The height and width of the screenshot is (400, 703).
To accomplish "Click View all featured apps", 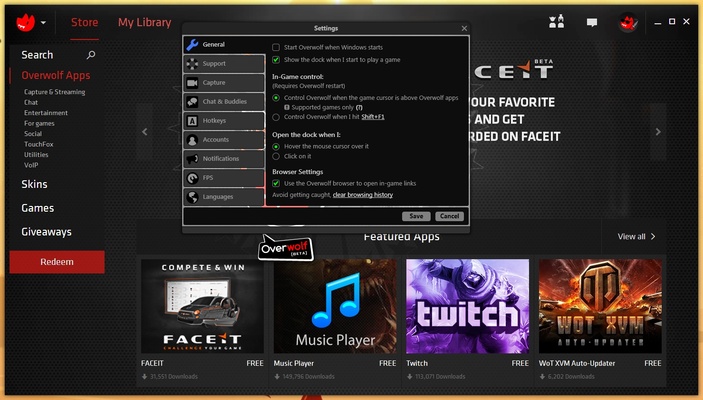I will point(636,237).
